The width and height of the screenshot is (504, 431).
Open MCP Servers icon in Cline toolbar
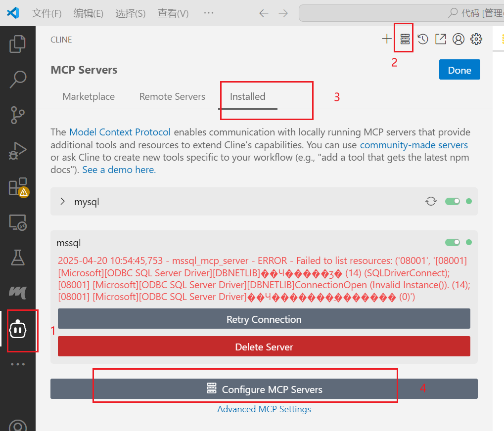[x=405, y=39]
